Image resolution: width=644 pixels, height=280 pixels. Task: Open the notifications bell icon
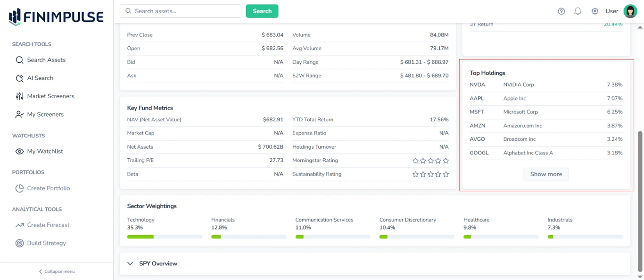point(578,11)
